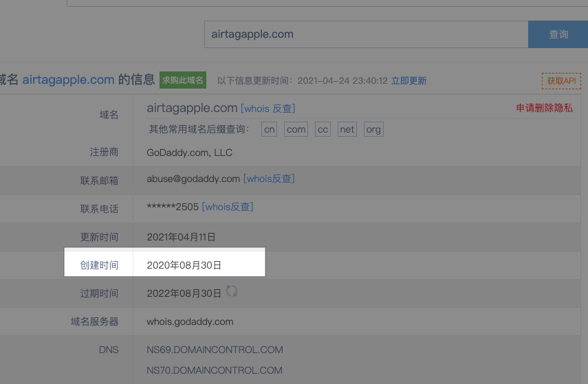Click the 立即更新 refresh link
Viewport: 588px width, 384px height.
click(409, 81)
